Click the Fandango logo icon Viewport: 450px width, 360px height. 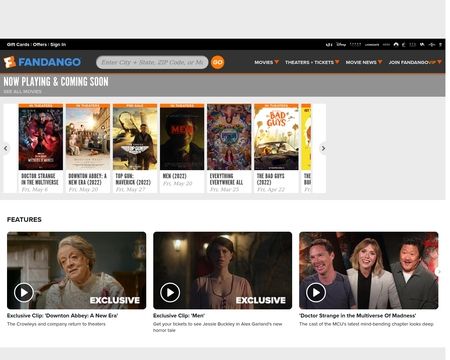(10, 62)
